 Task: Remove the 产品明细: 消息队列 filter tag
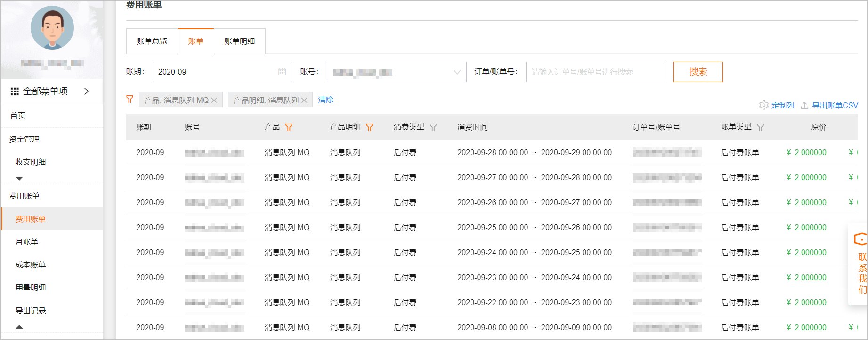point(304,100)
